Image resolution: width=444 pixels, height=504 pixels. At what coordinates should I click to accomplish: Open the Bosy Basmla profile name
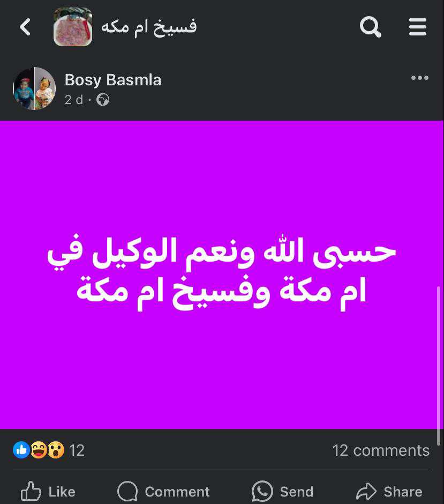(x=112, y=80)
